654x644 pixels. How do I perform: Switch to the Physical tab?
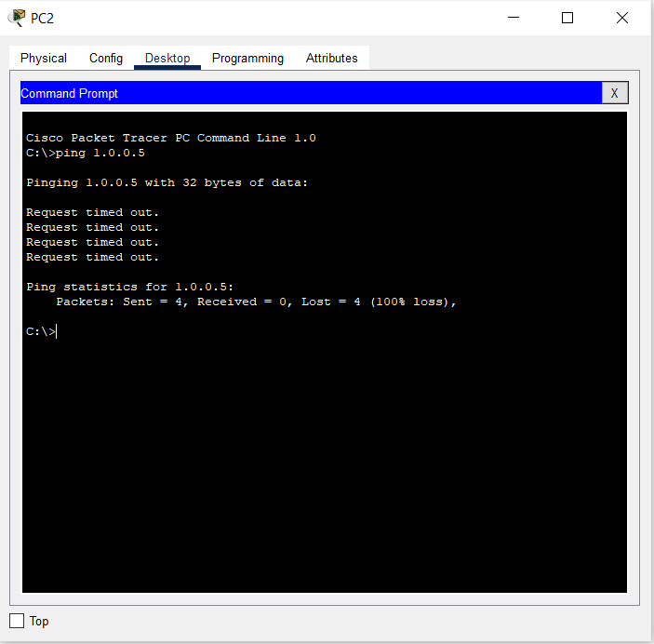pos(44,58)
